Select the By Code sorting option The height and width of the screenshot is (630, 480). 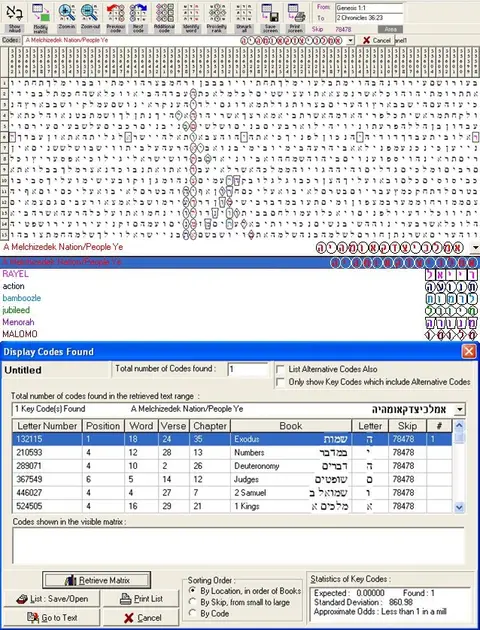click(x=193, y=613)
